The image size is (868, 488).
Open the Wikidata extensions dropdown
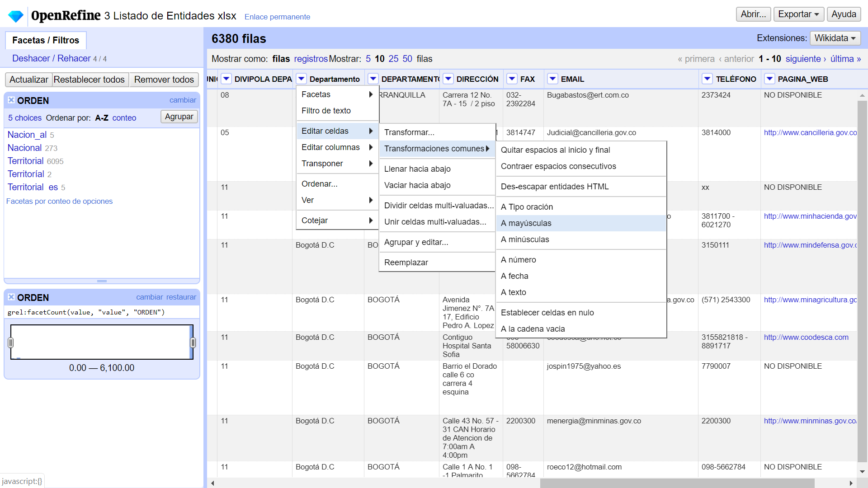pos(835,38)
